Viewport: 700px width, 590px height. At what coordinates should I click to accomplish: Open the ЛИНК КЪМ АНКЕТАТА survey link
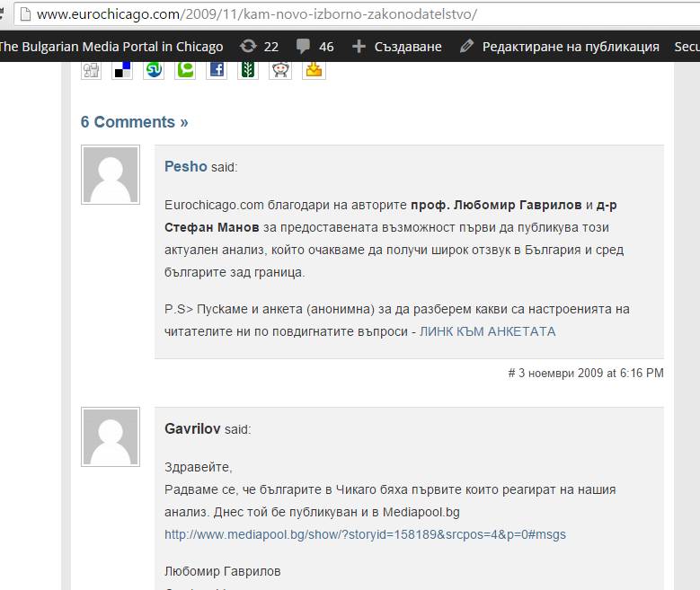click(x=487, y=331)
